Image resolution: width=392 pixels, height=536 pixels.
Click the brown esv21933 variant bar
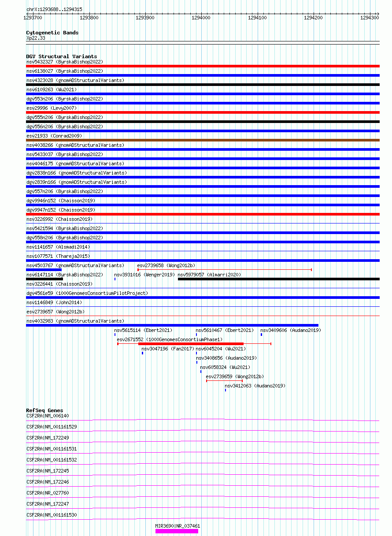coord(203,140)
